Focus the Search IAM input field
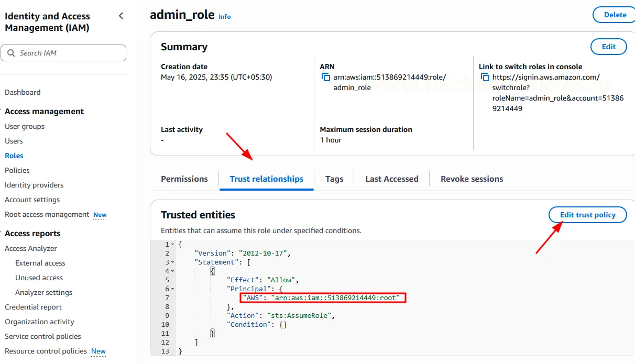635x364 pixels. click(x=68, y=53)
